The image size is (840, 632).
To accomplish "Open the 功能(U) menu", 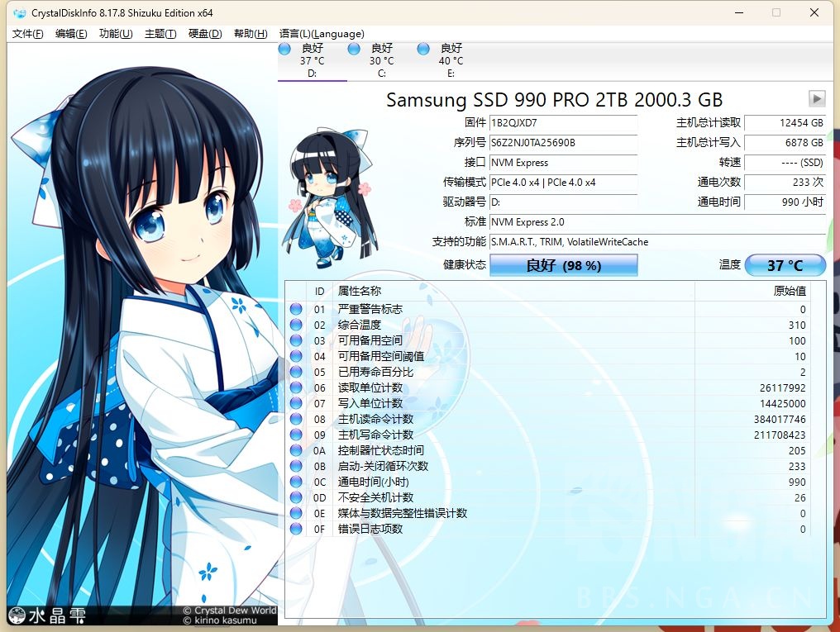I will point(113,34).
